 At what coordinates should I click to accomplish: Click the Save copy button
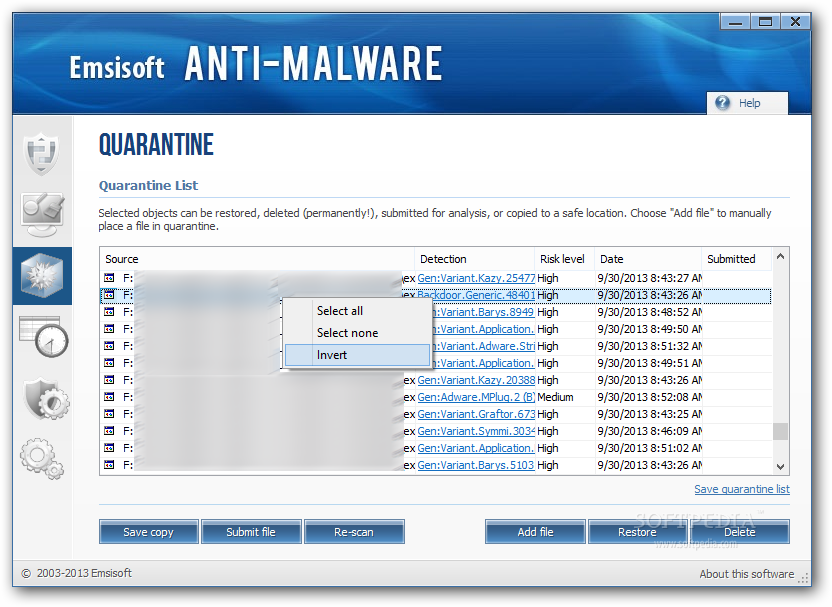coord(149,532)
